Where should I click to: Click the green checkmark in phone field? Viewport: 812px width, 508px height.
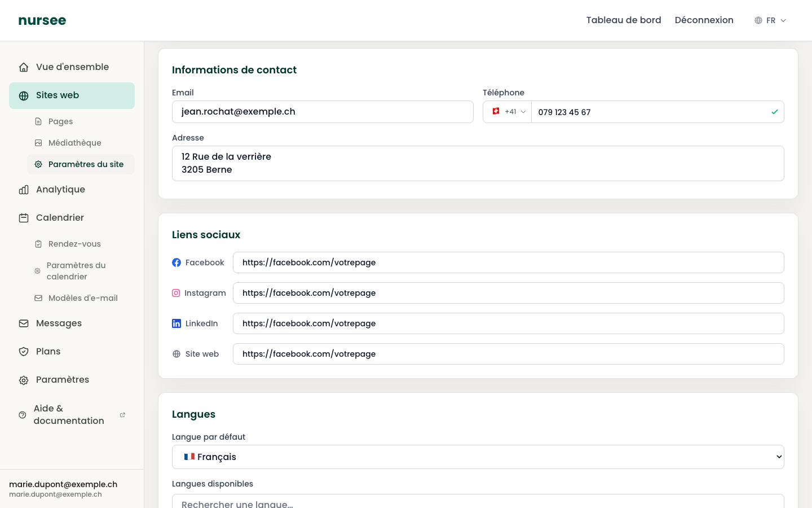pyautogui.click(x=775, y=112)
